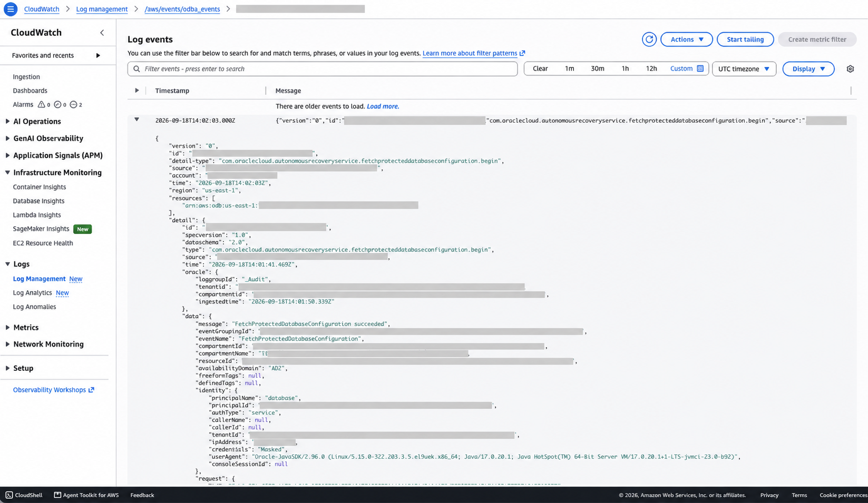Viewport: 868px width, 503px height.
Task: Open Ingestion in sidebar
Action: [x=26, y=77]
